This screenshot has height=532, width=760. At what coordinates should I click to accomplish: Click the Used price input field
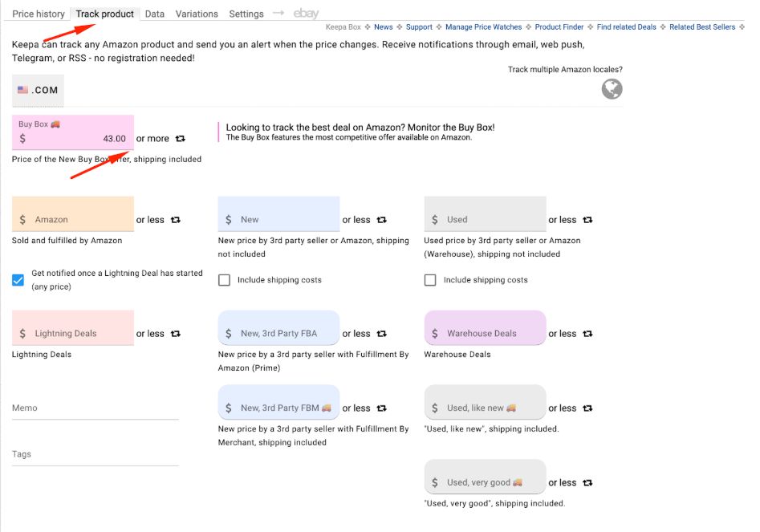coord(485,213)
